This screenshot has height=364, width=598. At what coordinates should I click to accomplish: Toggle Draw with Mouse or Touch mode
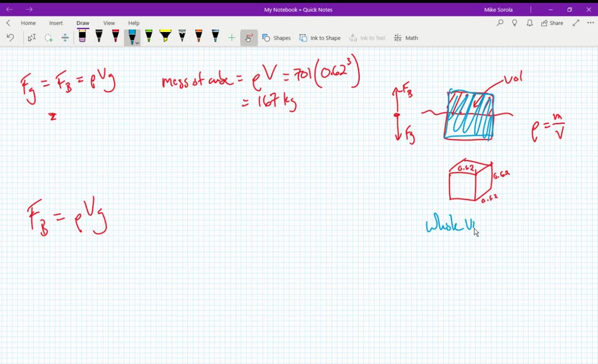coord(249,37)
